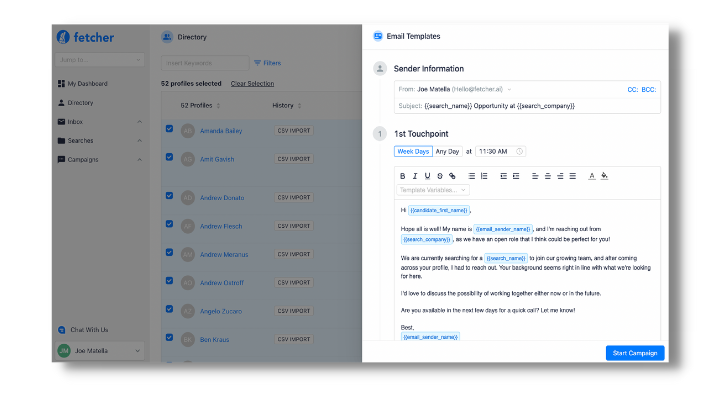The image size is (720, 405).
Task: Click the Clear Selection link
Action: pyautogui.click(x=252, y=84)
